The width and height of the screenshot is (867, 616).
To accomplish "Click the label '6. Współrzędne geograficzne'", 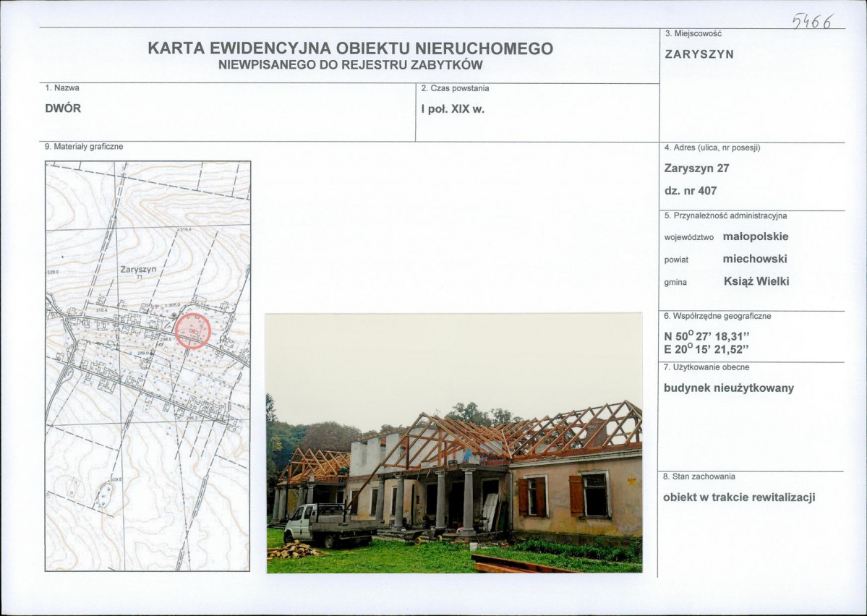I will (x=718, y=316).
